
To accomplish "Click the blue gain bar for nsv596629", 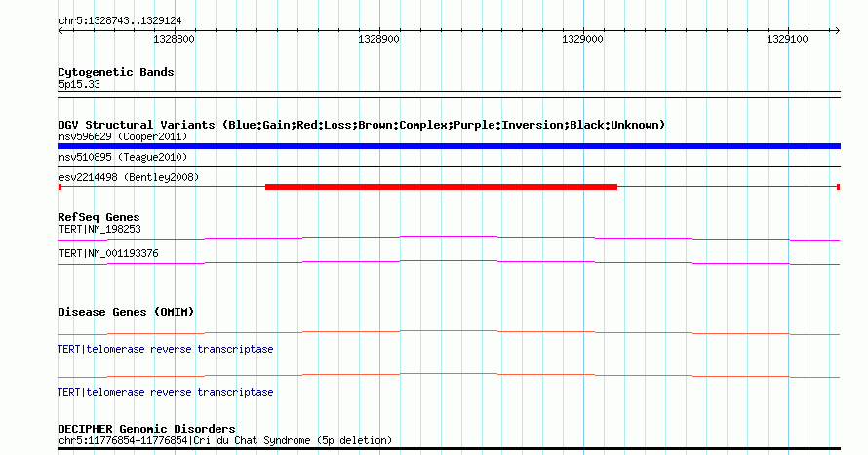I will [x=449, y=146].
